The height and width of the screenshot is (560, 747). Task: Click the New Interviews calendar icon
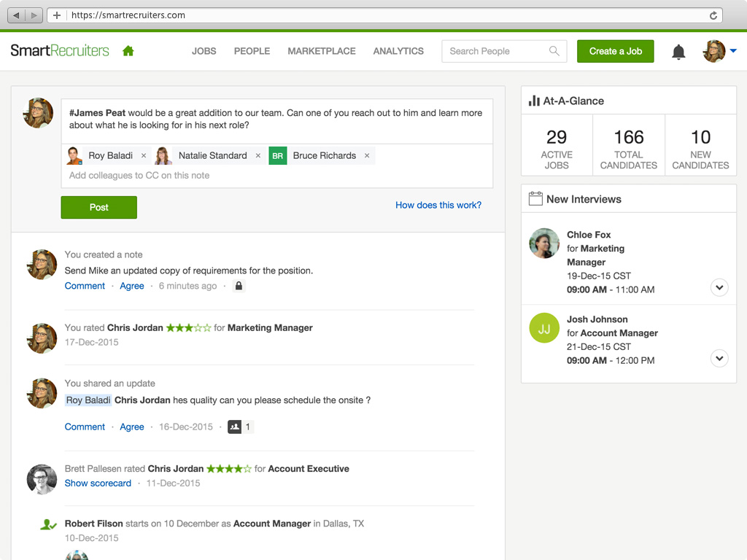(x=535, y=198)
